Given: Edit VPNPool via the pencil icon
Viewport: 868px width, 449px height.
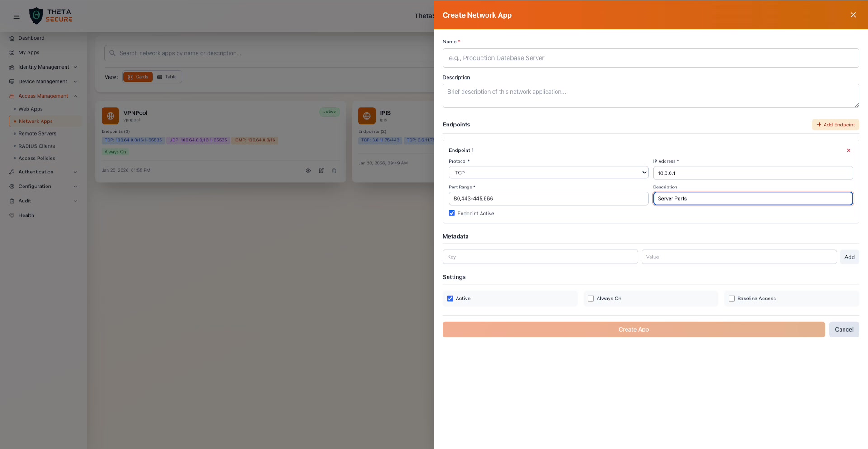Looking at the screenshot, I should (x=321, y=170).
